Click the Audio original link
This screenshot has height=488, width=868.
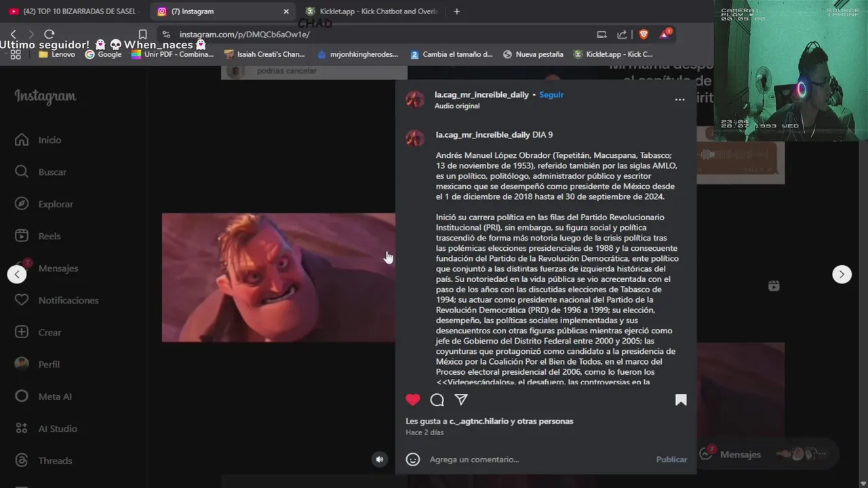pos(457,106)
